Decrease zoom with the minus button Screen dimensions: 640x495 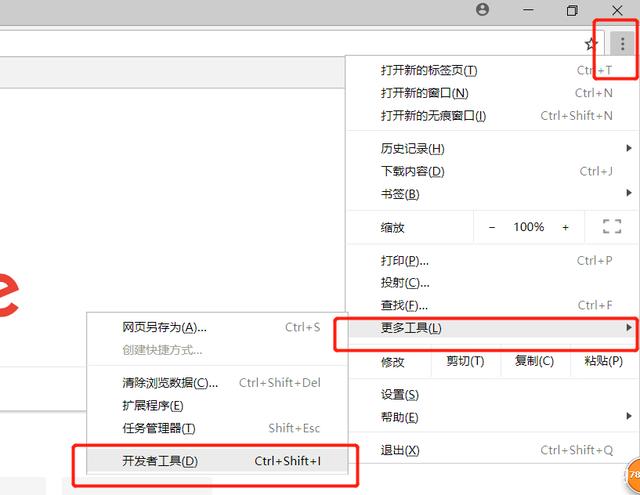click(492, 227)
